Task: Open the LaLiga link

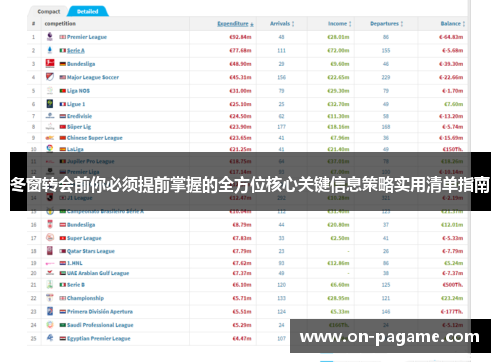Action: (x=75, y=149)
